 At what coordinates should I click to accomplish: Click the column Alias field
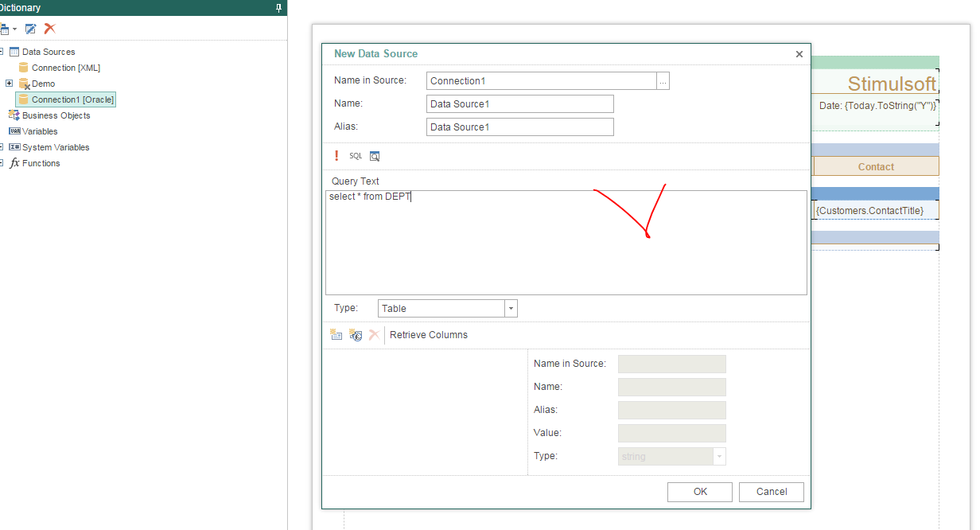[x=672, y=410]
